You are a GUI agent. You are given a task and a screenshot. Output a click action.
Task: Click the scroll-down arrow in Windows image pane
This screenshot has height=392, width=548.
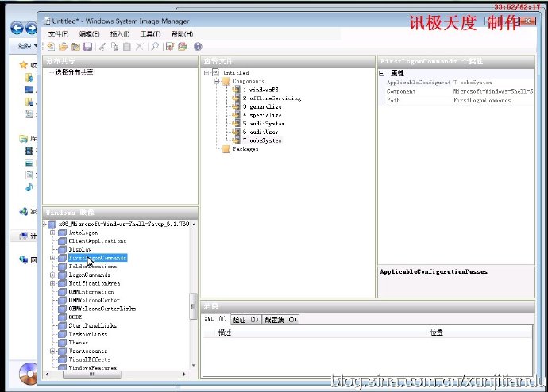click(x=194, y=366)
